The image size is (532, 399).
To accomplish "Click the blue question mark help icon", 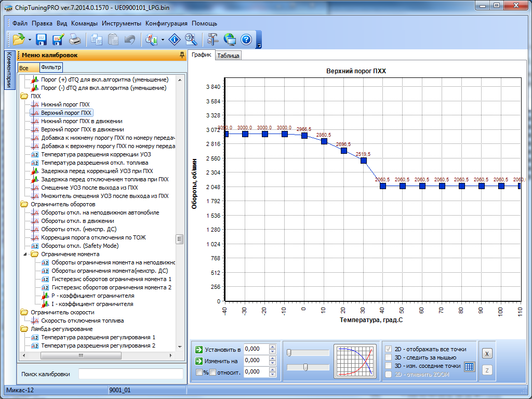I will (246, 39).
